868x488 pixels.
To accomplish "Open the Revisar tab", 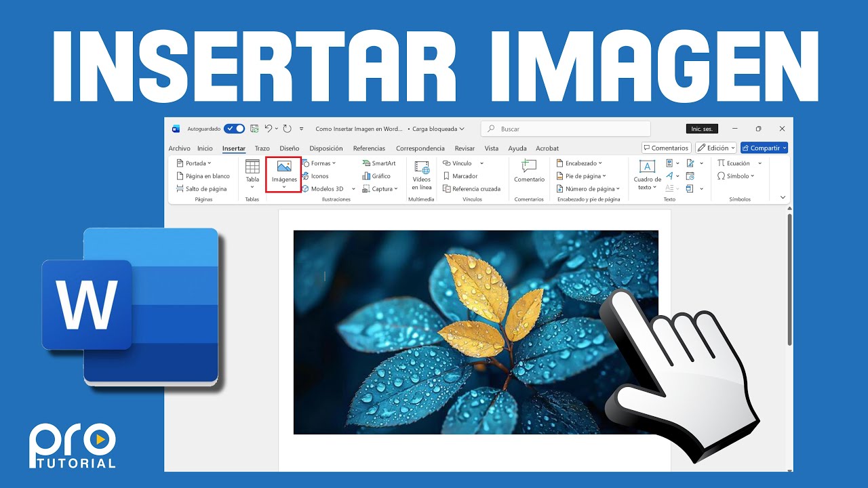I will pos(465,148).
